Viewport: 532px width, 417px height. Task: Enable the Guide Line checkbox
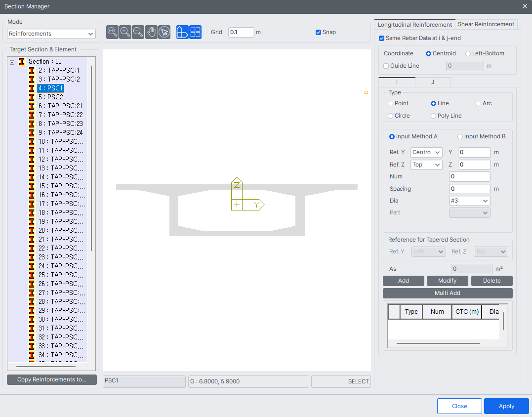[386, 66]
